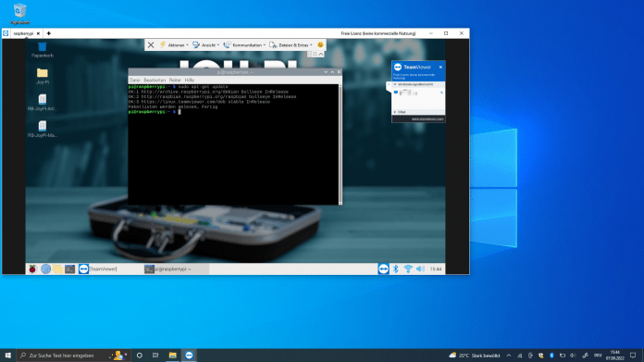Launch the web browser from the Pi taskbar

point(45,269)
